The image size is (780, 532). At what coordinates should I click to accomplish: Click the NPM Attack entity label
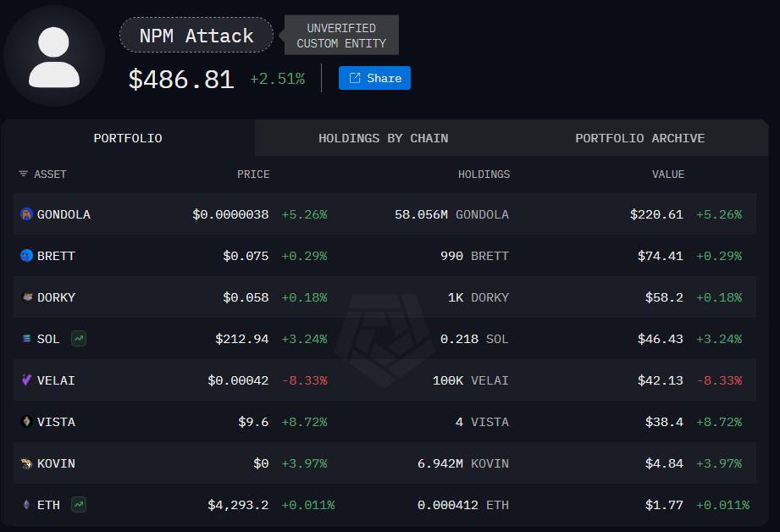coord(196,36)
